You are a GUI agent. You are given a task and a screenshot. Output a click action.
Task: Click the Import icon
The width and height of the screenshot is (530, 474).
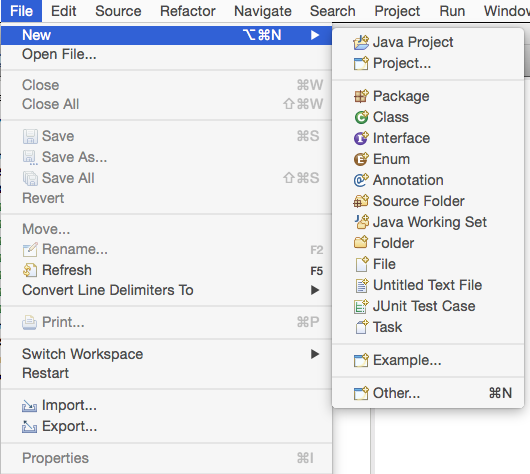pyautogui.click(x=29, y=406)
